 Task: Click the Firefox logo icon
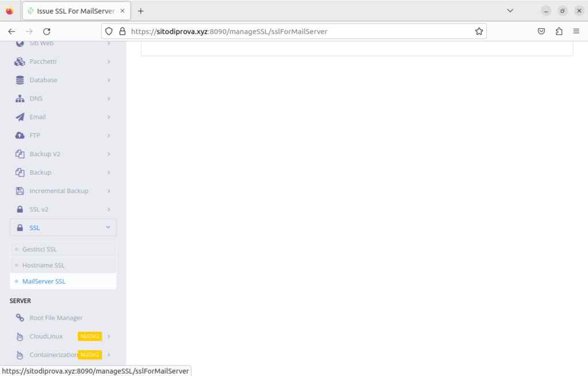(10, 11)
